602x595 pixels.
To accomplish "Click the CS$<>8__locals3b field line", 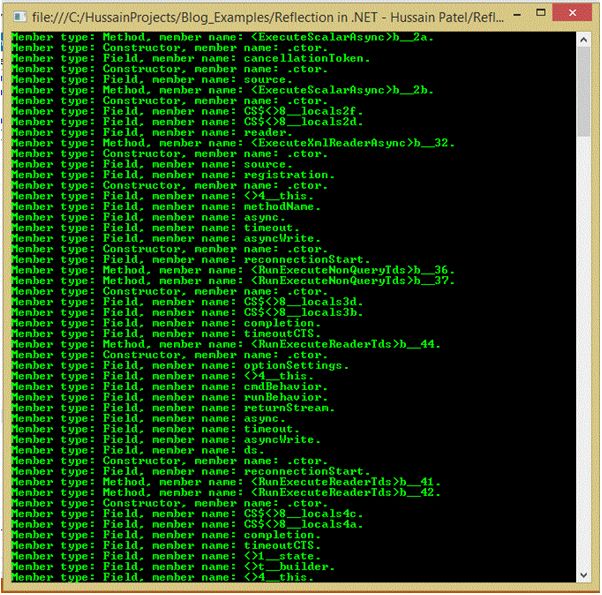I will tap(187, 312).
